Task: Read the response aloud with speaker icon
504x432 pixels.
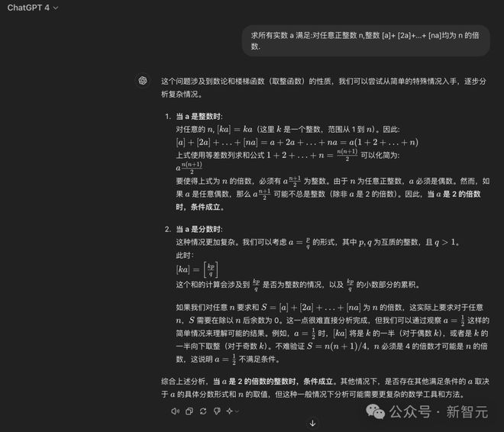Action: 175,411
